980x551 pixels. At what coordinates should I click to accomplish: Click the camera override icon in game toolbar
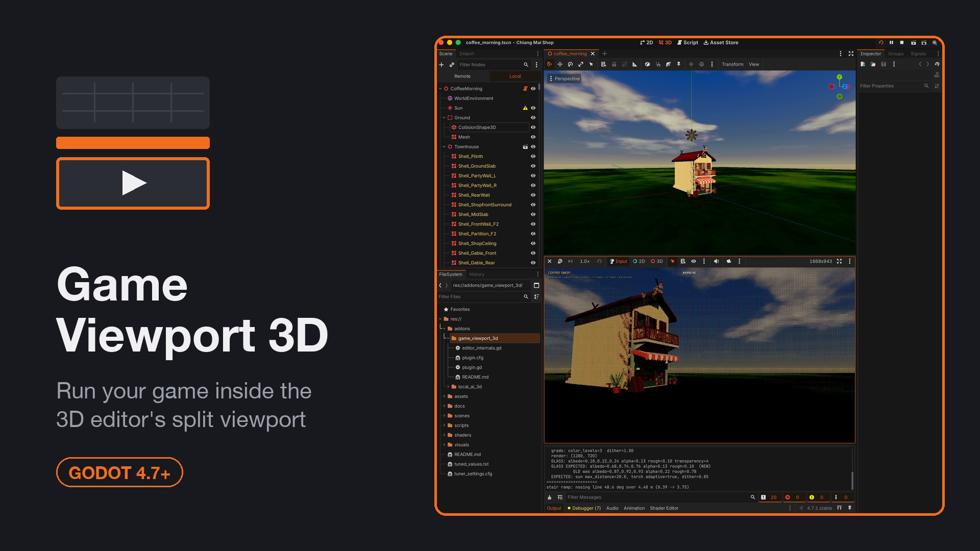(x=729, y=261)
